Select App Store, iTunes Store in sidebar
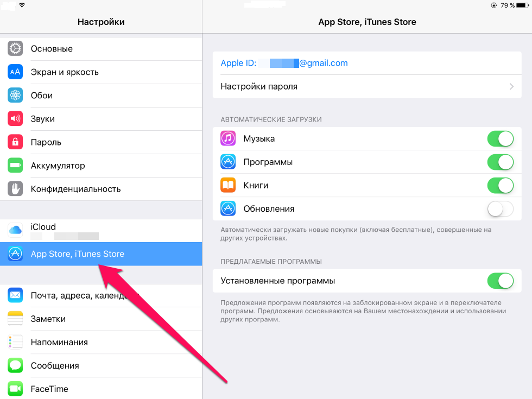532x399 pixels. [x=77, y=254]
